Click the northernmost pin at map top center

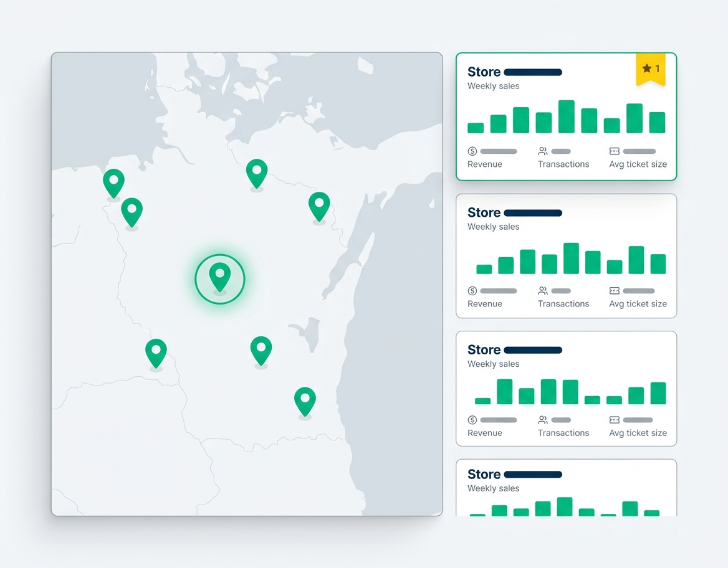tap(257, 174)
